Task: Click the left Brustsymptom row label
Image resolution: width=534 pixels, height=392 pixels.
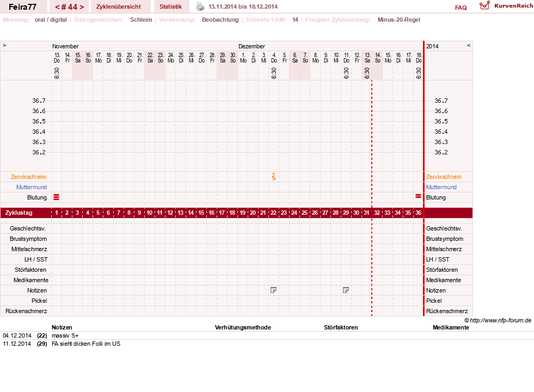Action: 28,239
